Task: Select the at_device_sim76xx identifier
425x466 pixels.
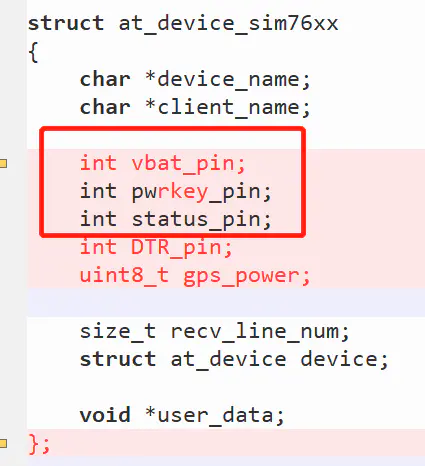Action: [x=229, y=24]
